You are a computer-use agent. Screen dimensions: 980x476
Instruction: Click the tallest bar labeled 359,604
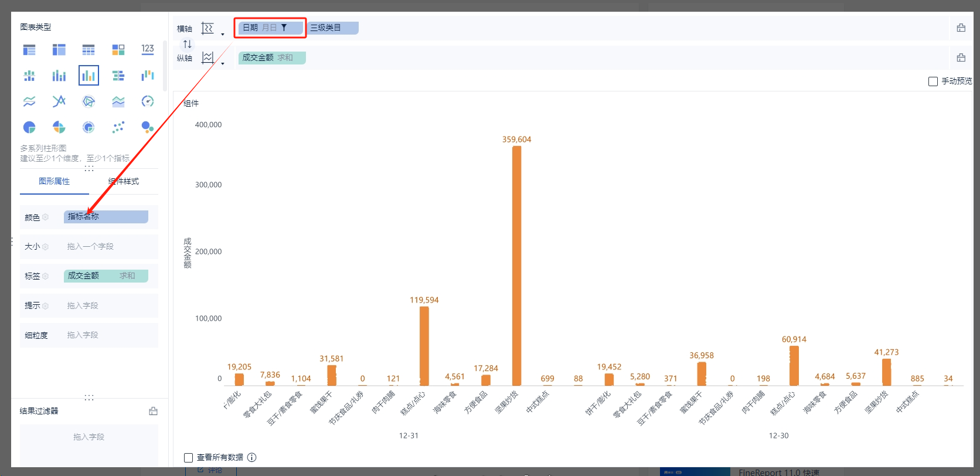point(516,266)
